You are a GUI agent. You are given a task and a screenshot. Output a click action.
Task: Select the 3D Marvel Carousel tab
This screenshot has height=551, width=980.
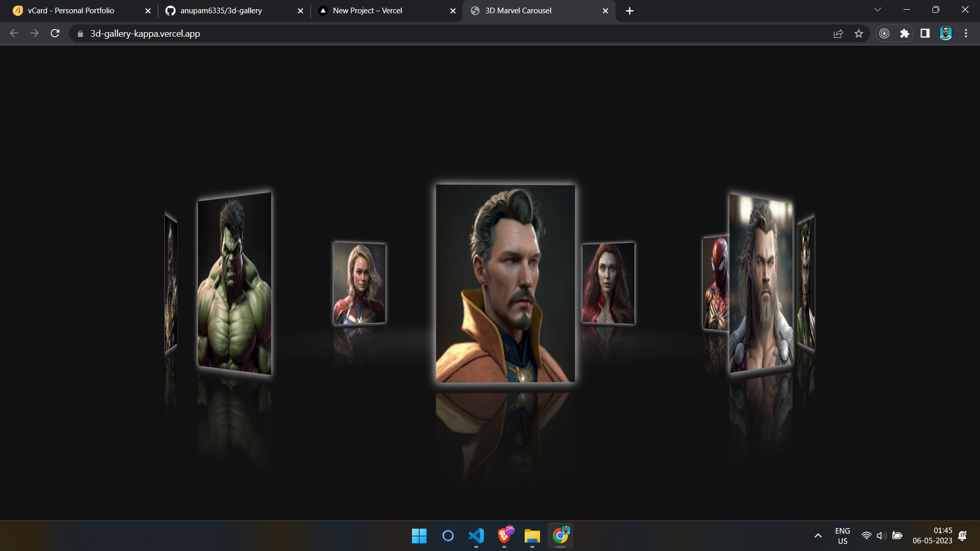pyautogui.click(x=538, y=11)
